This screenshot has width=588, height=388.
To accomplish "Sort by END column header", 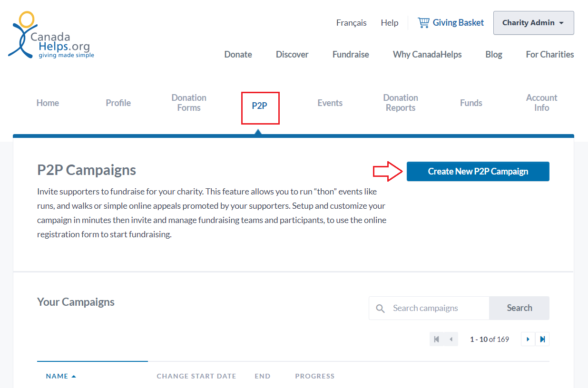I will click(263, 376).
